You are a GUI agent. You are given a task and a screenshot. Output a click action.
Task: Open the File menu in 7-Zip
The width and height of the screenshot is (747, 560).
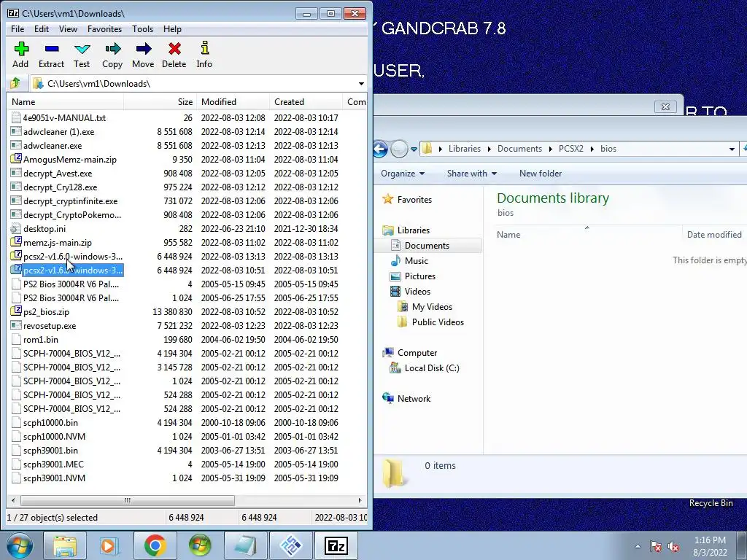click(18, 29)
